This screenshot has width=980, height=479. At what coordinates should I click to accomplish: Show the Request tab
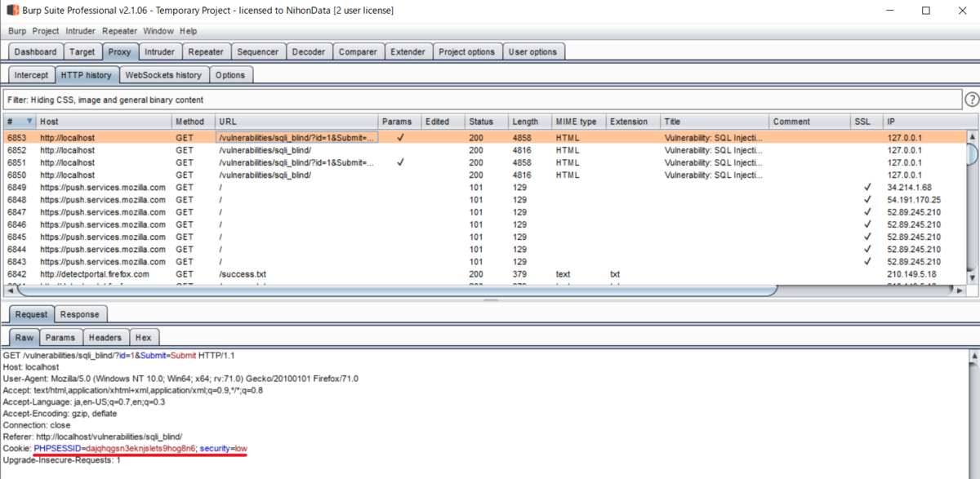(x=33, y=314)
